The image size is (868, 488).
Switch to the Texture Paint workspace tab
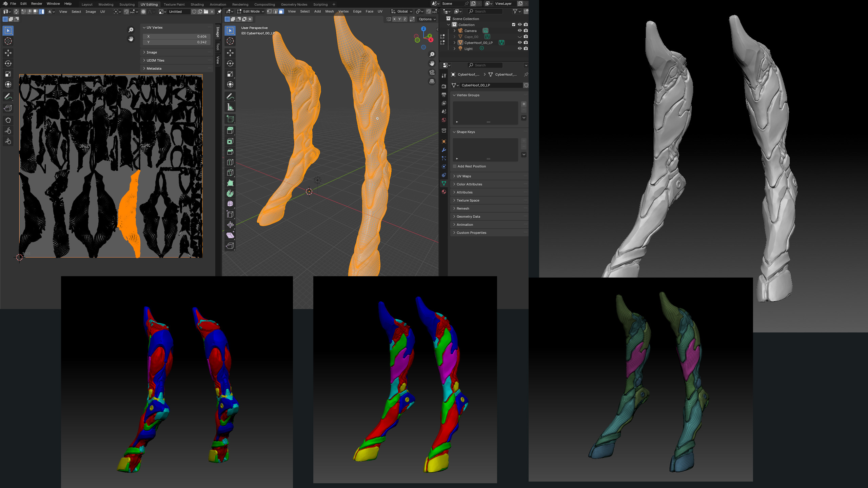(174, 4)
